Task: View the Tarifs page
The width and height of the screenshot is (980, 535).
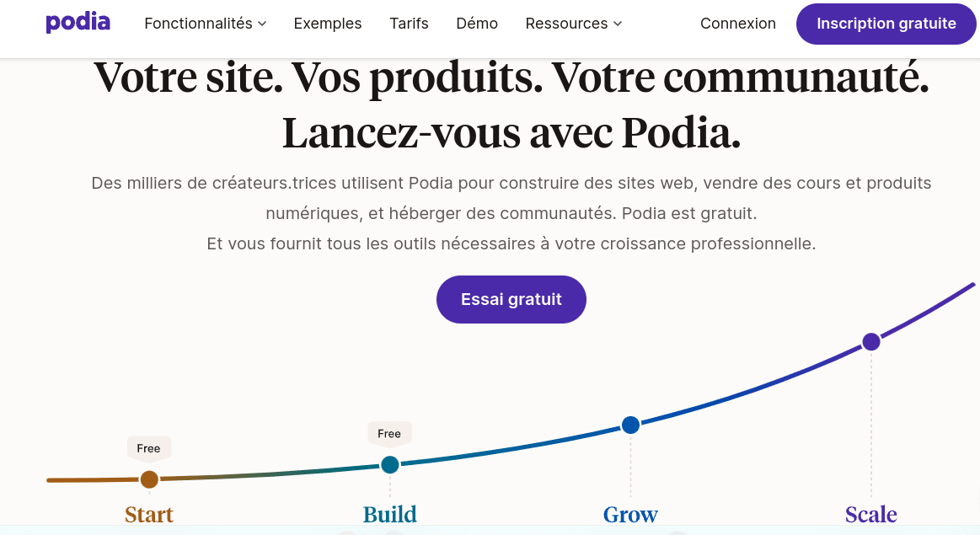Action: point(409,24)
